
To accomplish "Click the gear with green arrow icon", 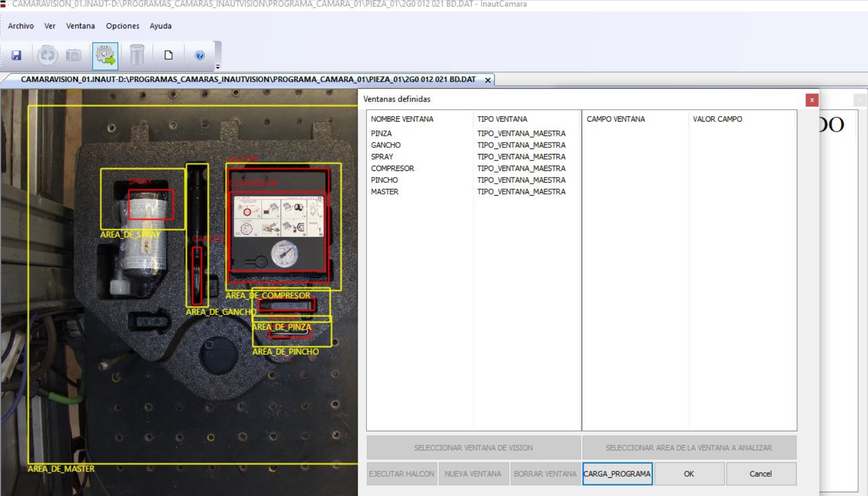I will point(105,55).
